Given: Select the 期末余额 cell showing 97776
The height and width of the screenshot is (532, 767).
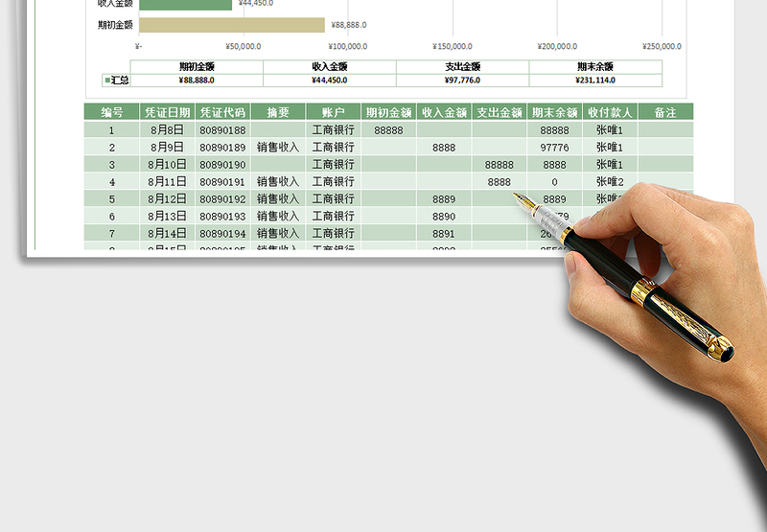Looking at the screenshot, I should click(554, 148).
